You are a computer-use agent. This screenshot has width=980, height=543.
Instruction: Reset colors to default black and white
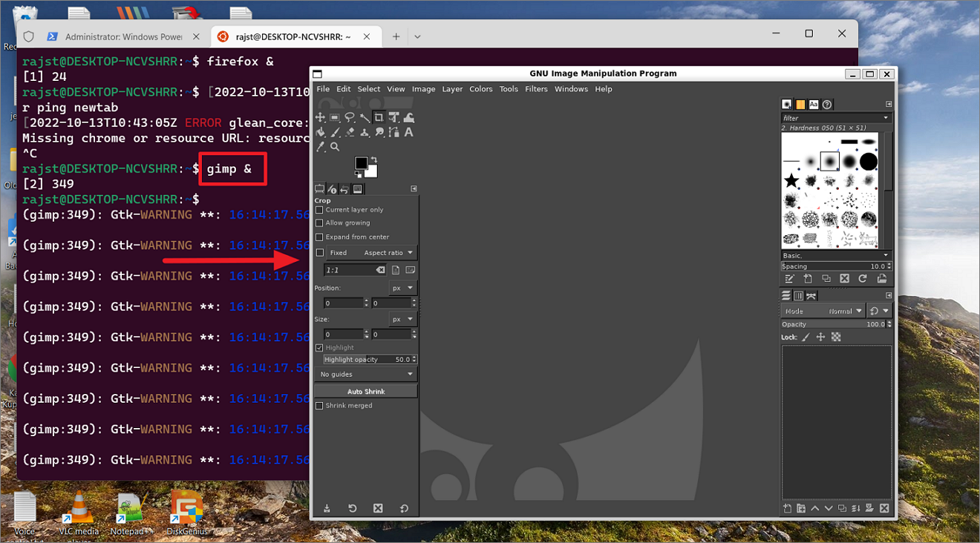(358, 175)
